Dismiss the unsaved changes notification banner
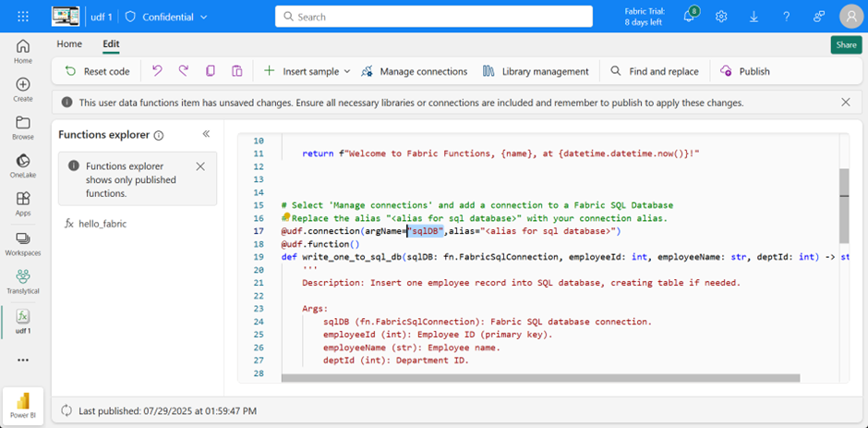 846,103
